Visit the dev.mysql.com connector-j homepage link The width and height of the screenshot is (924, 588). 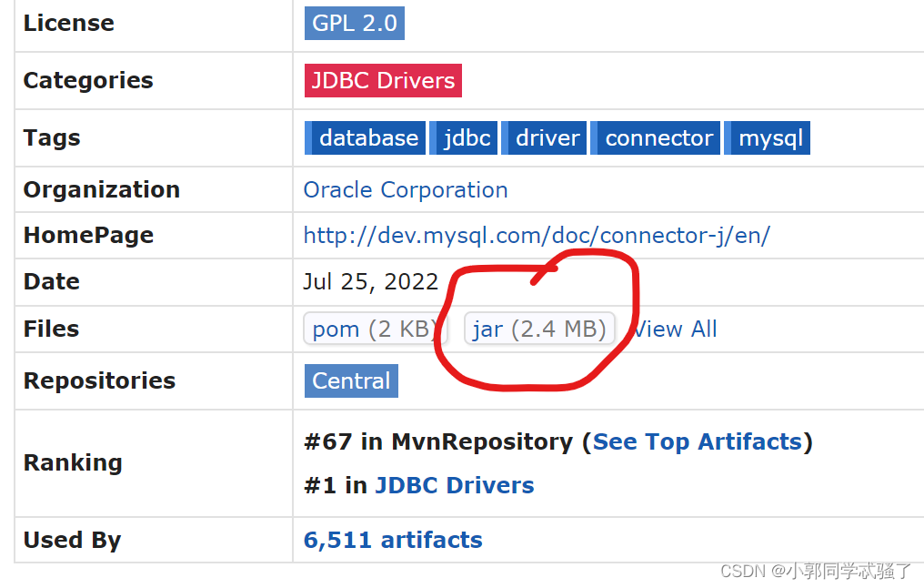click(537, 236)
